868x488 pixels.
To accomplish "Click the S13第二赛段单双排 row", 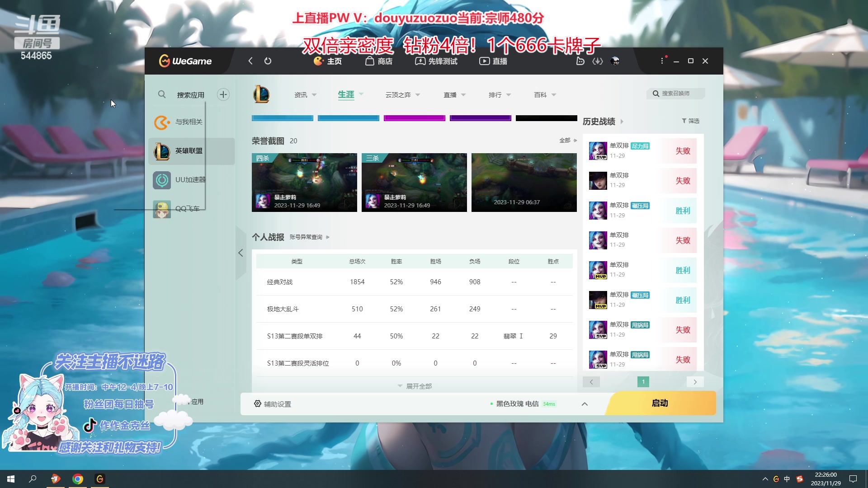I will point(414,336).
